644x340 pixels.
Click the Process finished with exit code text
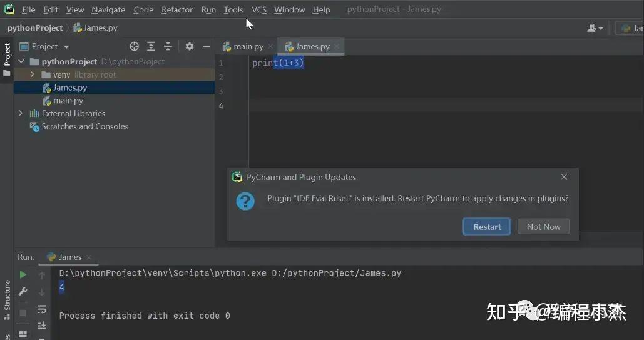(145, 316)
